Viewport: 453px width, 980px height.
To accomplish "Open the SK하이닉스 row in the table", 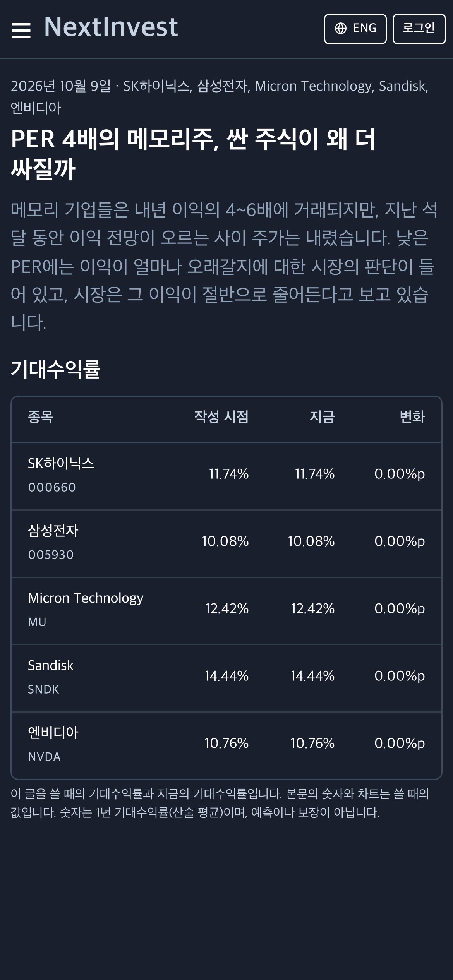I will 226,476.
